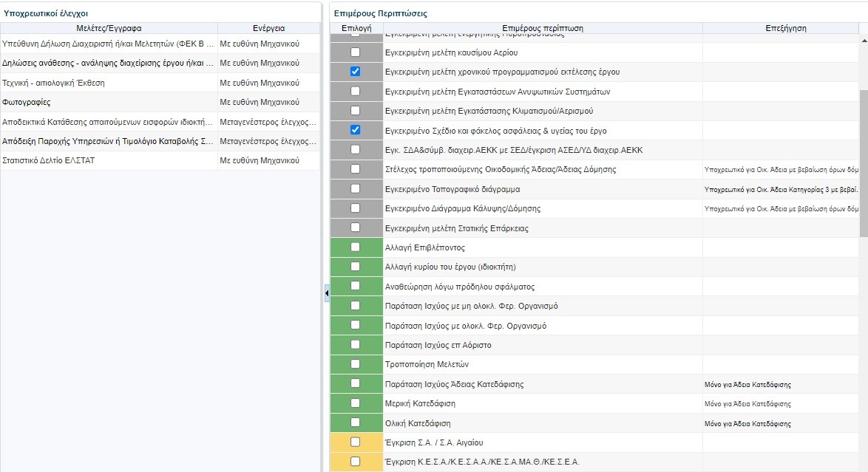This screenshot has width=868, height=472.
Task: Select Τεχνική - αιτιολογική Έκθεση row
Action: [109, 83]
